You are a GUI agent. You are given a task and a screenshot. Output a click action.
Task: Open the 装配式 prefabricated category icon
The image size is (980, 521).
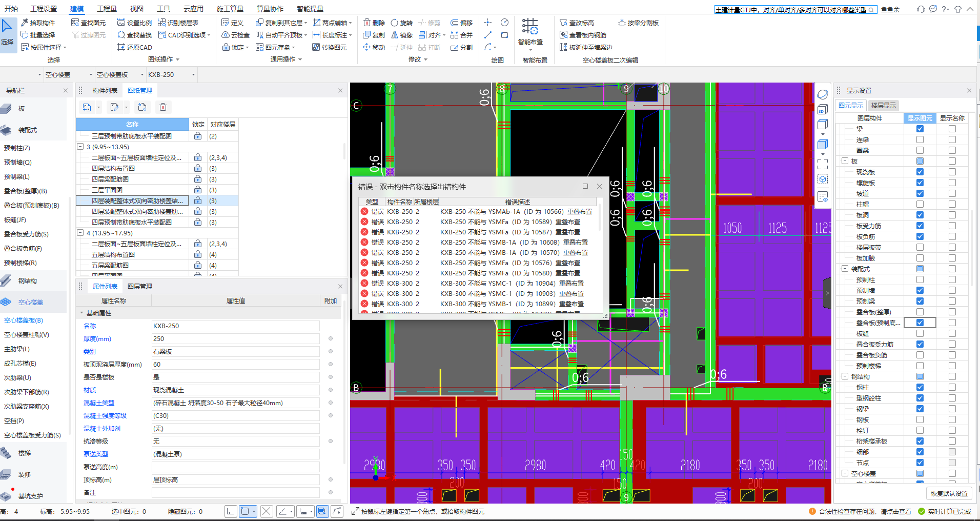pos(6,130)
